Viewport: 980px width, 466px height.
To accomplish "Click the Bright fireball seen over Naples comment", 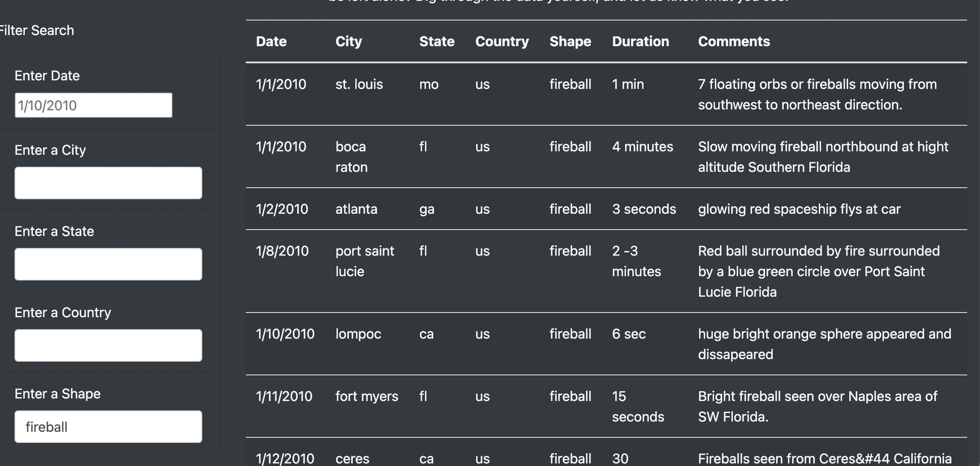I will tap(818, 407).
